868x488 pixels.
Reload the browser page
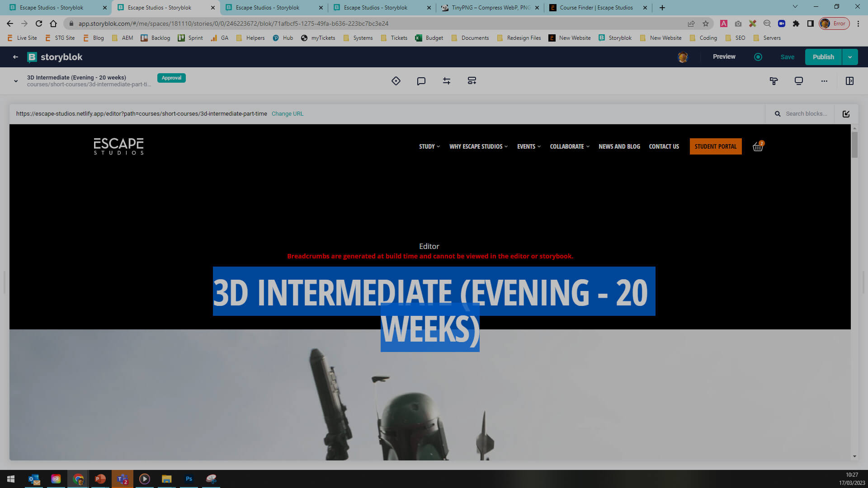click(39, 23)
